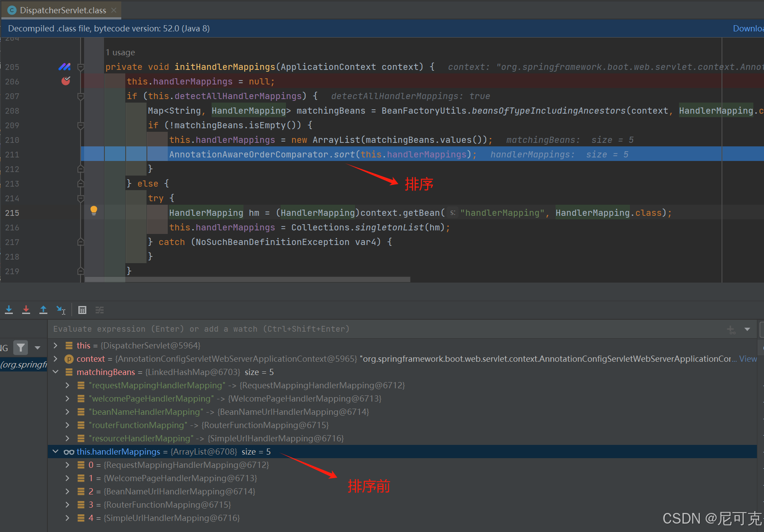Click beansOfTypeIncludingAncestors call on line 208
Screen dimensions: 764x532
549,111
